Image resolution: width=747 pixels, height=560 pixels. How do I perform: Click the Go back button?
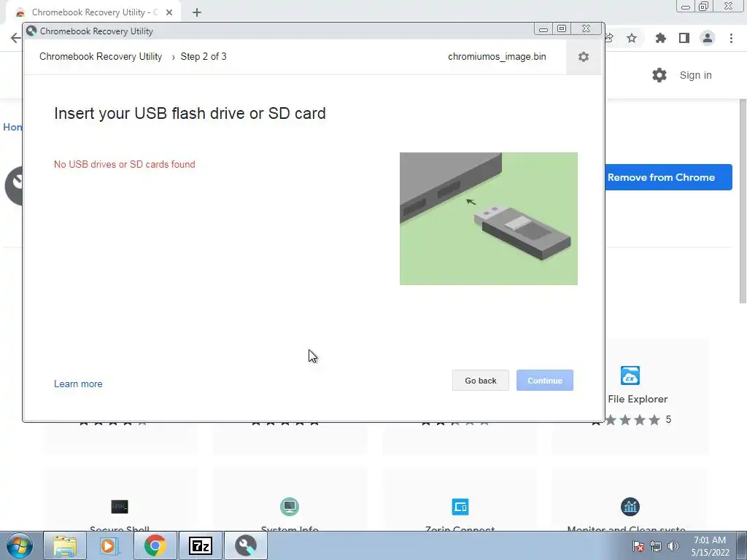tap(480, 381)
